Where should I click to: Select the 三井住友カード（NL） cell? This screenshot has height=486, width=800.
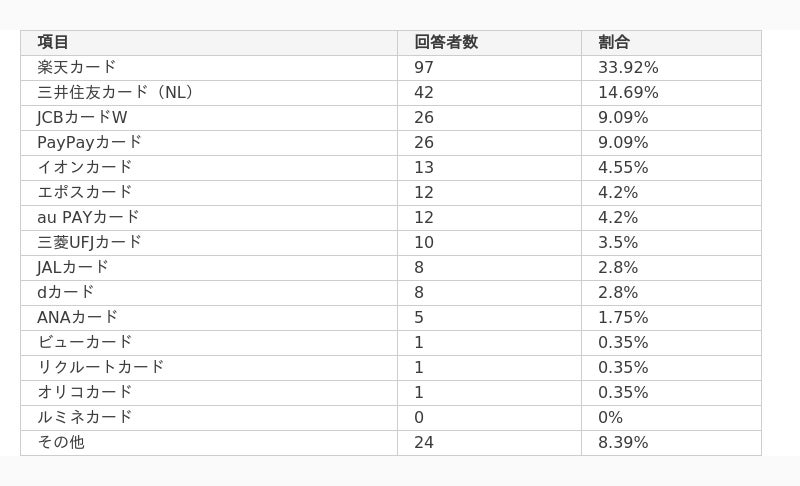point(209,92)
